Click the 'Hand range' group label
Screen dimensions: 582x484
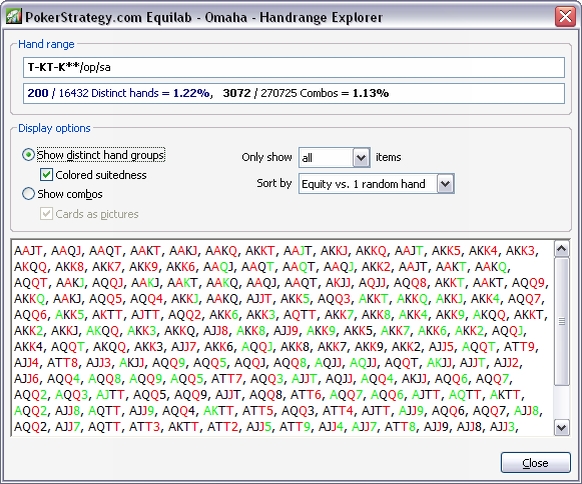(x=46, y=44)
